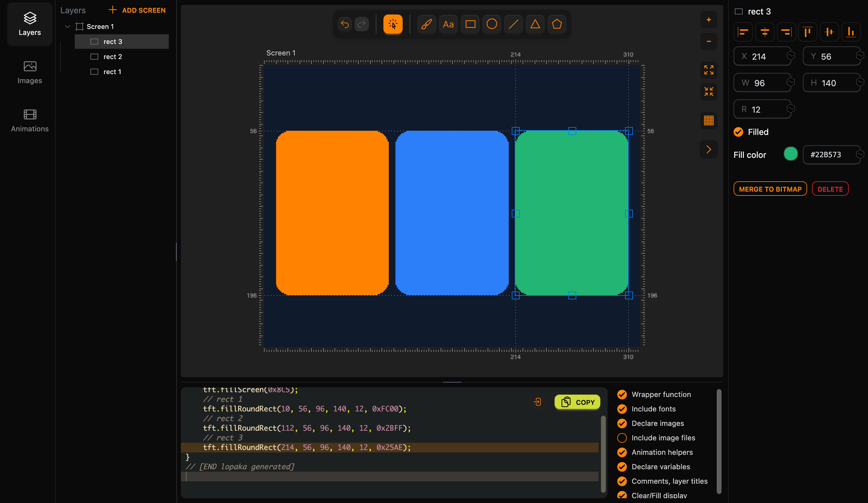The width and height of the screenshot is (868, 503).
Task: Open the X value stepper menu
Action: tap(791, 55)
